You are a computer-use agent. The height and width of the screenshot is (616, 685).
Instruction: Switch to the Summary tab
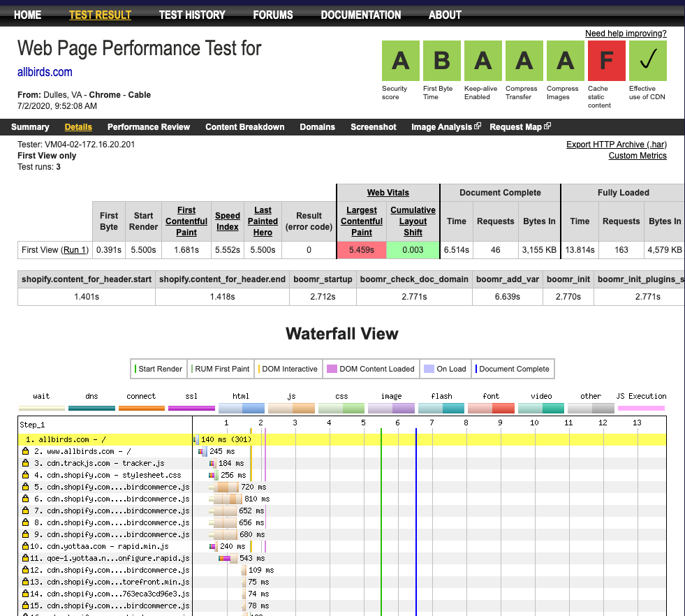pyautogui.click(x=30, y=126)
